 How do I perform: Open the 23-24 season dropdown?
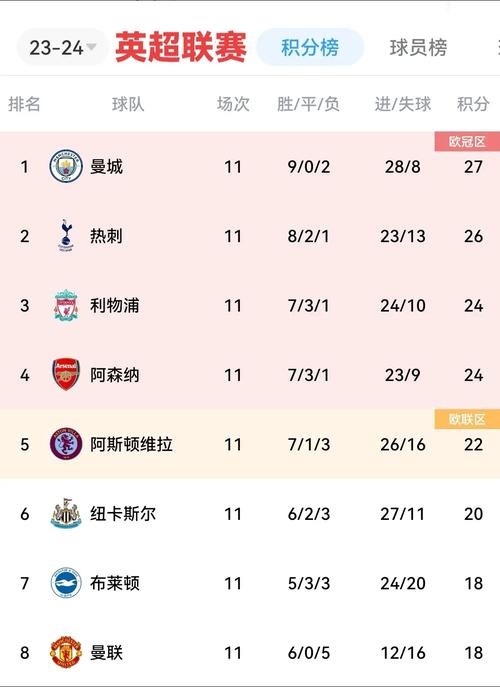63,47
